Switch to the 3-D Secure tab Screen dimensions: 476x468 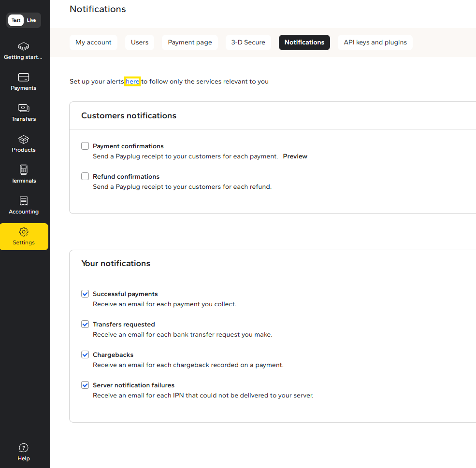click(x=248, y=43)
